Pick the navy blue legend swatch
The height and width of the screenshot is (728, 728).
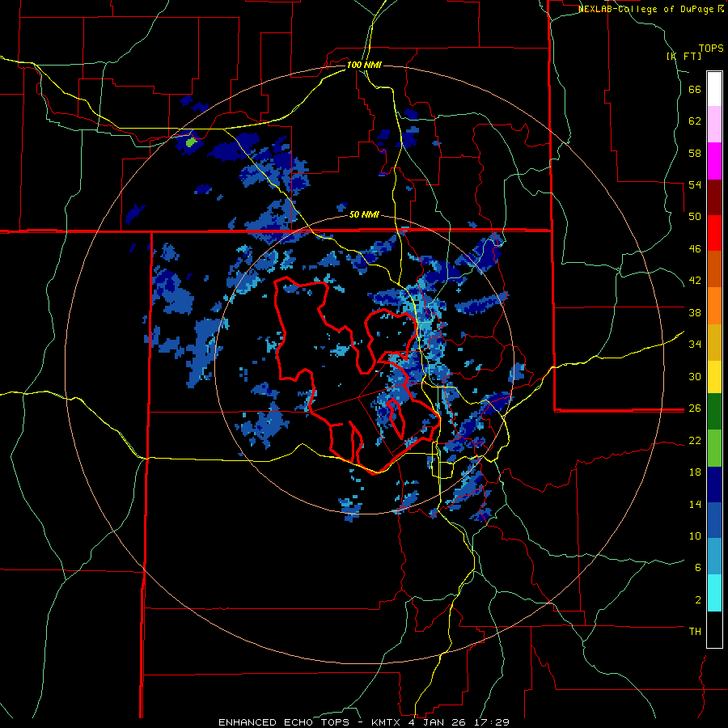coord(714,485)
